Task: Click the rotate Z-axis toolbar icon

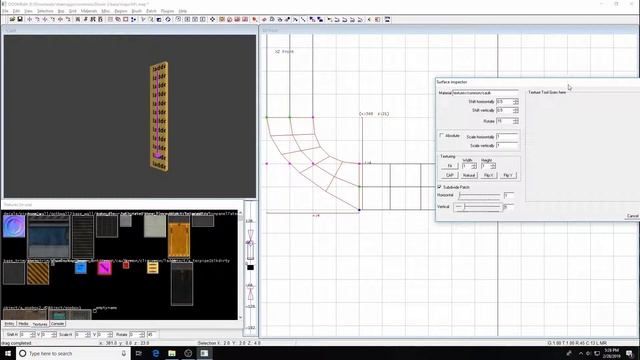Action: click(68, 19)
